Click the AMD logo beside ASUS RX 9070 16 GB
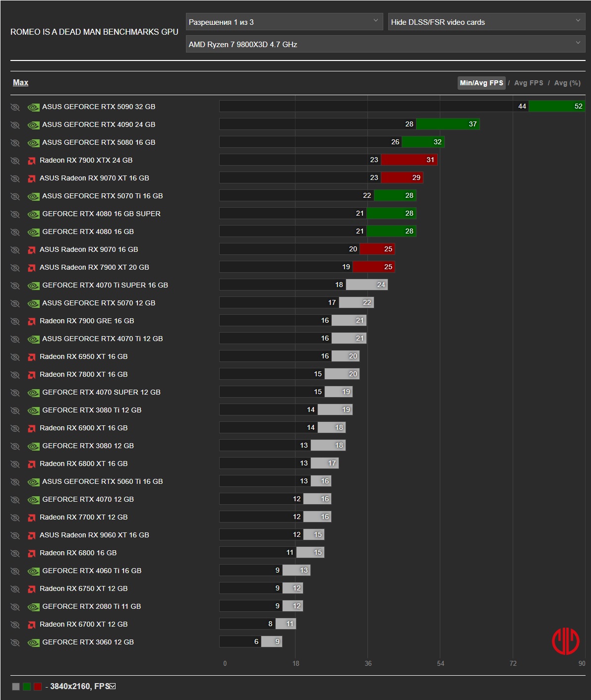The width and height of the screenshot is (591, 700). click(x=32, y=250)
